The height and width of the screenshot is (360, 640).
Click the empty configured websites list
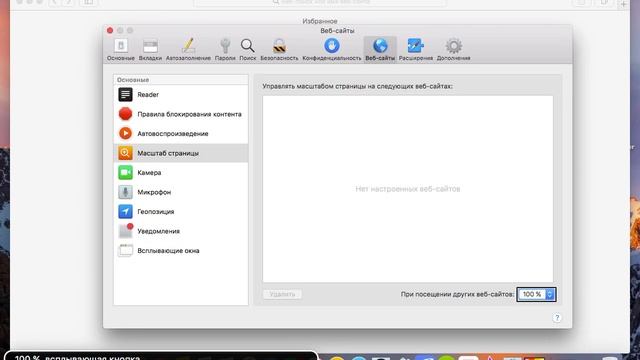pyautogui.click(x=408, y=189)
